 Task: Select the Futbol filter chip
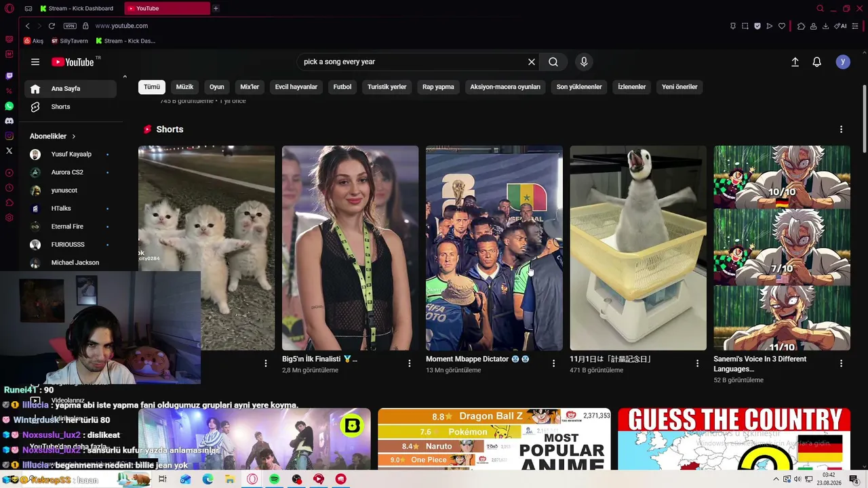tap(342, 87)
